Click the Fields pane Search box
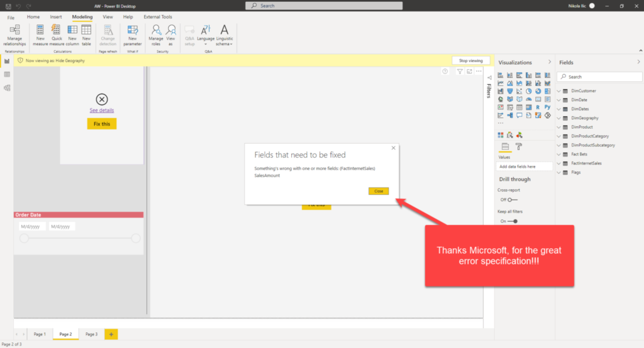Image resolution: width=644 pixels, height=348 pixels. tap(599, 77)
